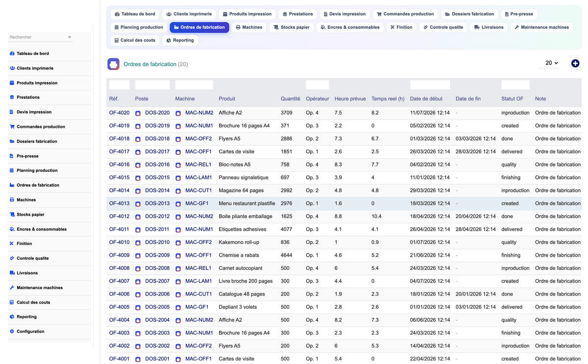Open the Rechercher dropdown in sidebar
Viewport: 588px width, 364px height.
point(41,37)
